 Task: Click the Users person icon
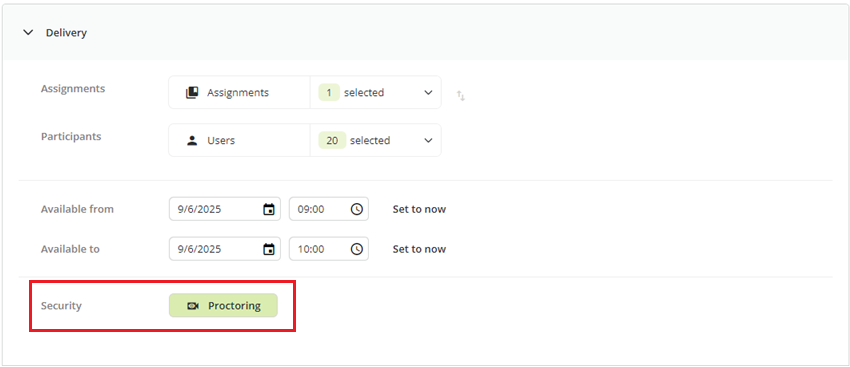click(192, 140)
